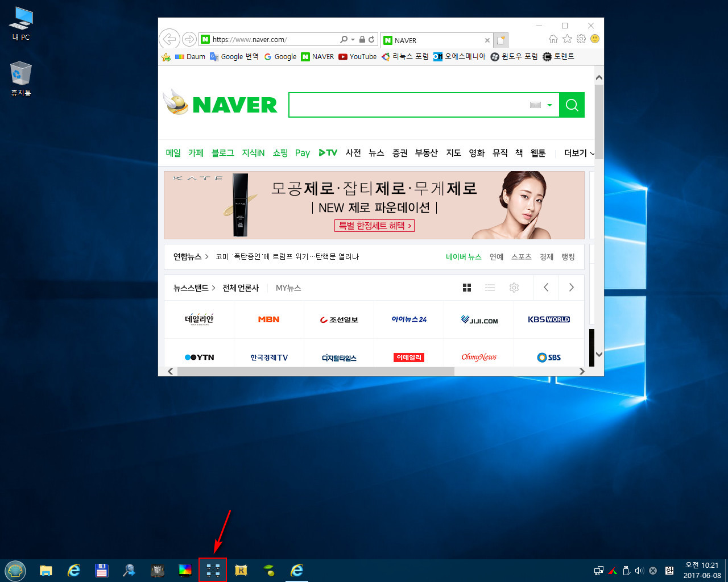Click the magnifier search icon in address bar

(x=344, y=39)
